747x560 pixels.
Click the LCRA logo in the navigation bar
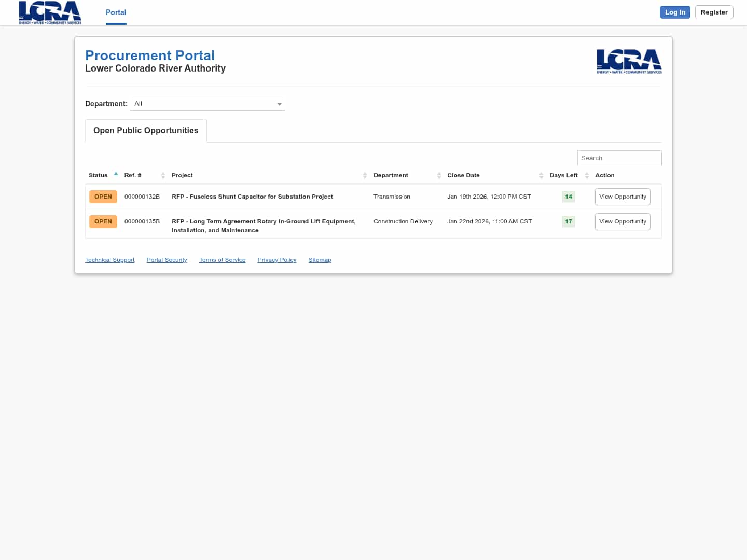tap(49, 12)
